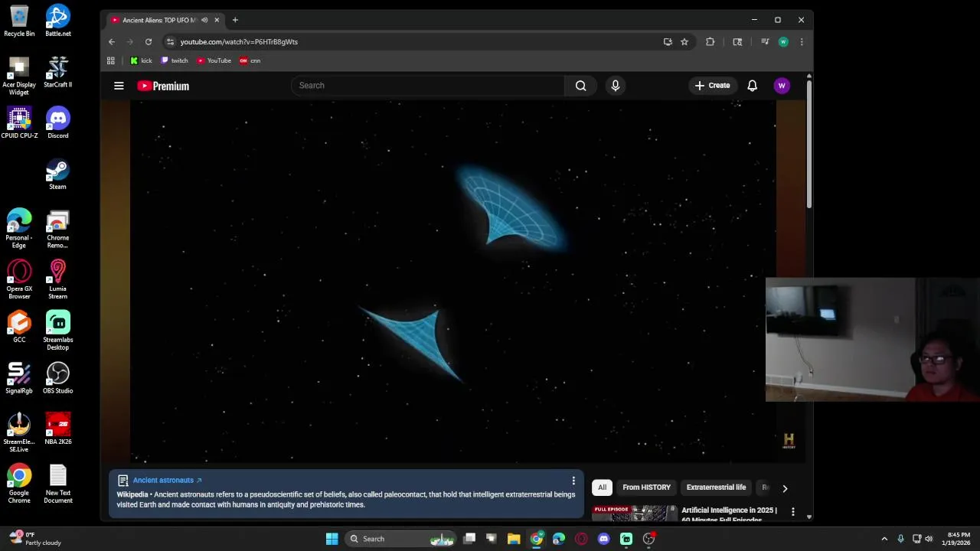Select the Opera GX Browser desktop icon
The image size is (980, 551).
(19, 279)
